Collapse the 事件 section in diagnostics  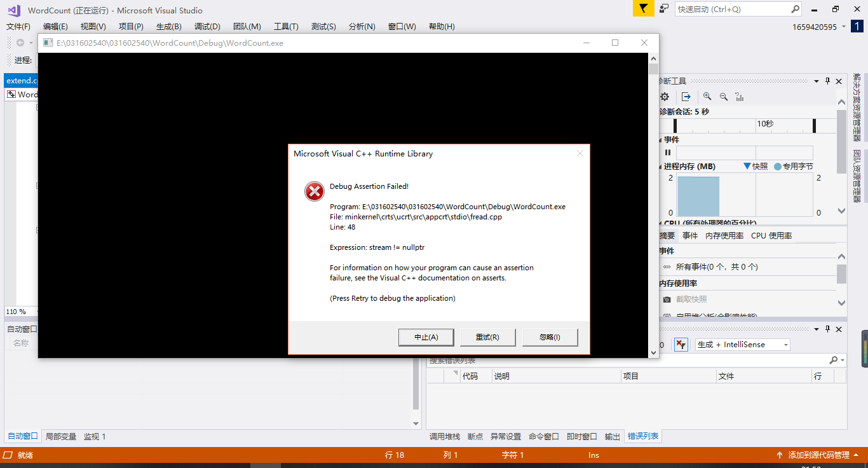(x=661, y=140)
